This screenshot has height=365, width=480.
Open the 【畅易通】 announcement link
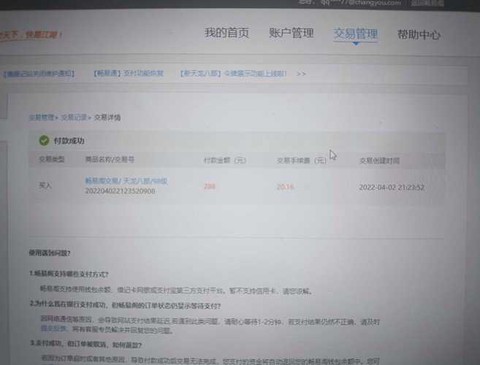pos(129,73)
